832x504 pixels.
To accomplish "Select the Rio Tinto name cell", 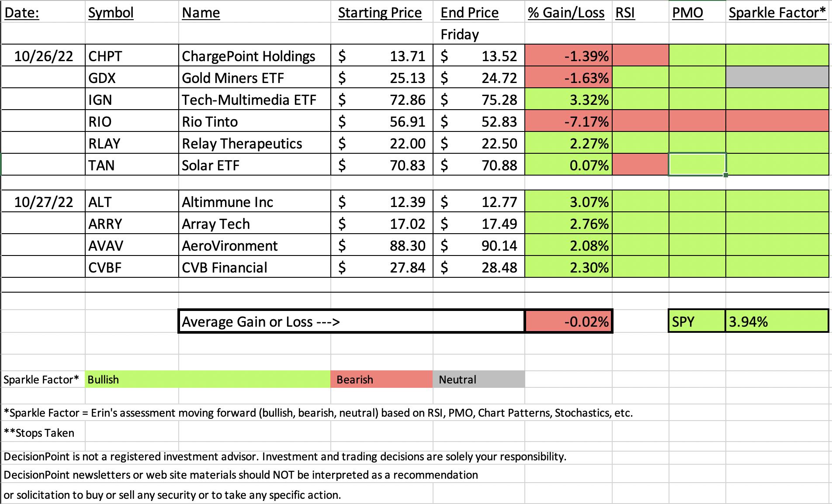I will [x=254, y=121].
